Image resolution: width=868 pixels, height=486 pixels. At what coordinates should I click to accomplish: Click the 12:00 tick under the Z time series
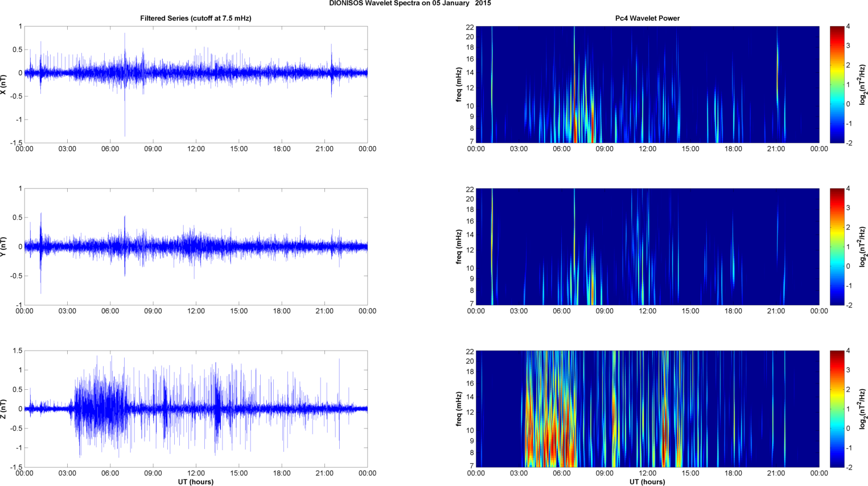[x=196, y=473]
